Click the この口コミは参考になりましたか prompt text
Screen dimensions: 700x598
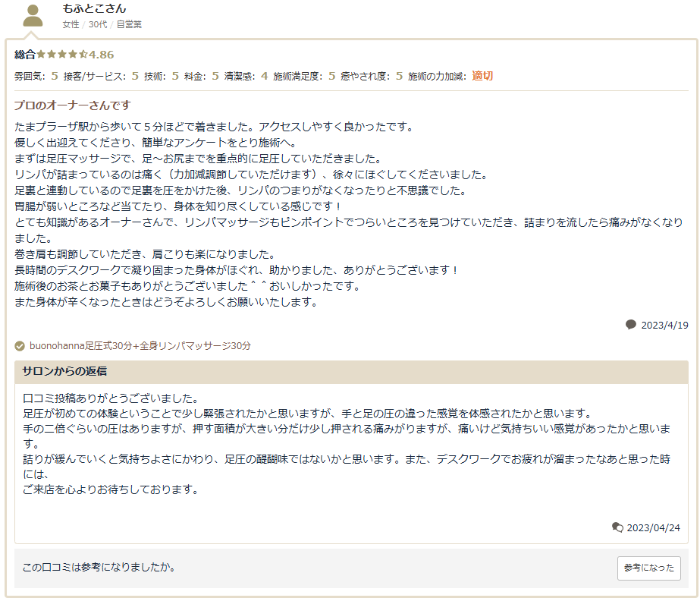99,568
